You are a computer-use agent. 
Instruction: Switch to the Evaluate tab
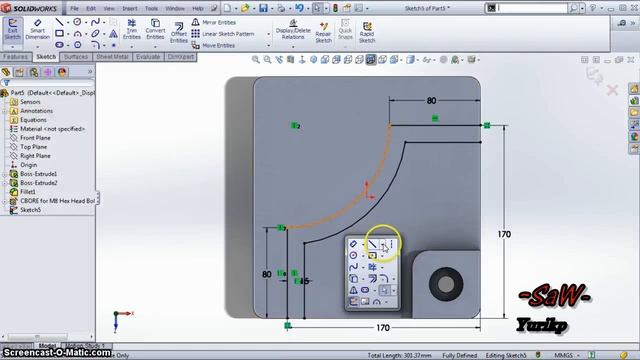coord(148,57)
